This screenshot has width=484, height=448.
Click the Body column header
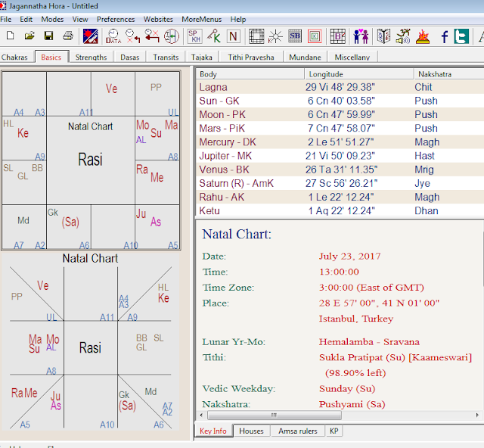pos(250,74)
